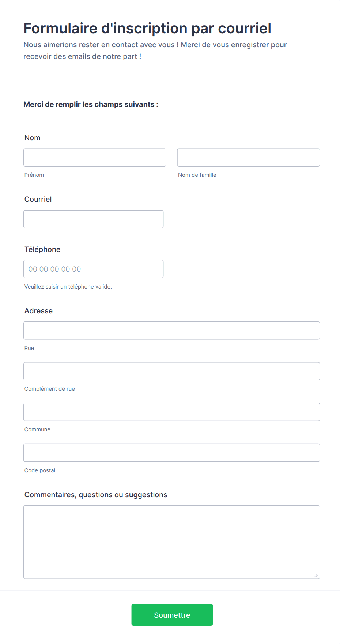Click the Commune input field
340x644 pixels.
(171, 412)
